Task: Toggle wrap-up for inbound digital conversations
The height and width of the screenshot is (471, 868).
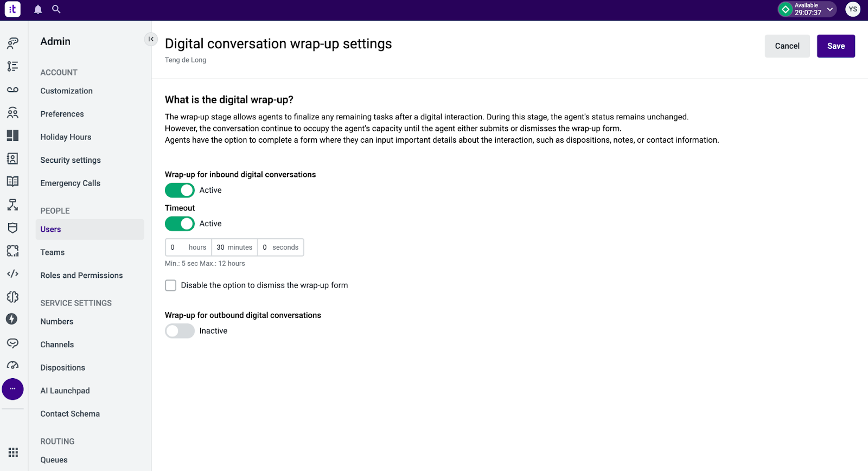Action: pyautogui.click(x=180, y=190)
